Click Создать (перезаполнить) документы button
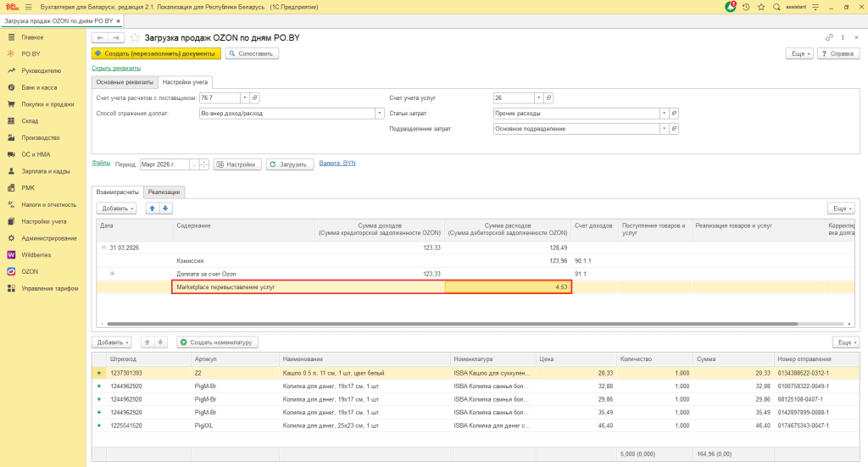868x467 pixels. (156, 53)
